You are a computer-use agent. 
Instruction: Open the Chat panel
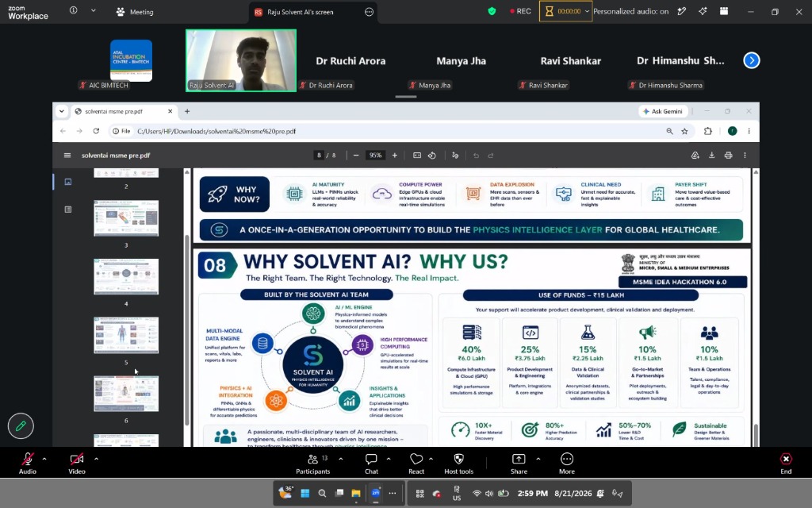tap(371, 463)
